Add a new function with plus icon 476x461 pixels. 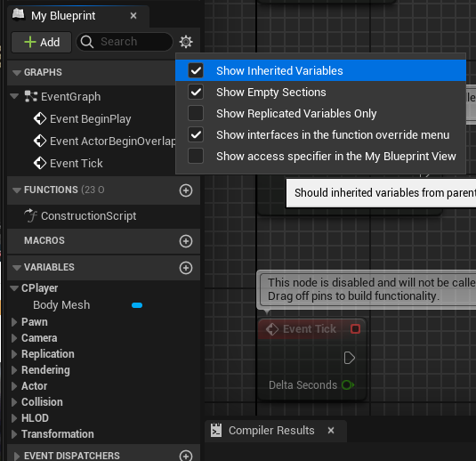click(186, 190)
